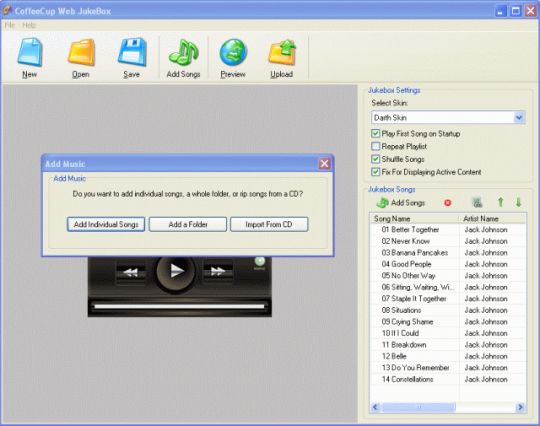
Task: Click the Add Individual Songs button
Action: 106,225
